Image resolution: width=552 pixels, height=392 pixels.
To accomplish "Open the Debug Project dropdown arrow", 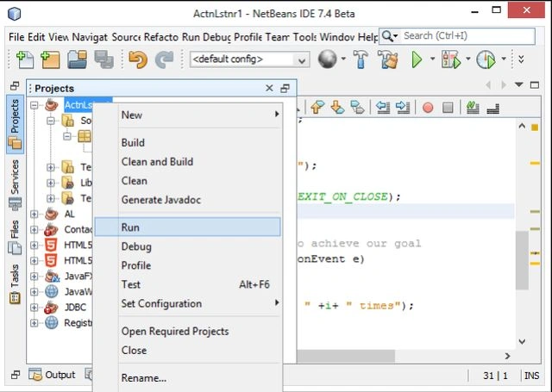I will click(467, 59).
